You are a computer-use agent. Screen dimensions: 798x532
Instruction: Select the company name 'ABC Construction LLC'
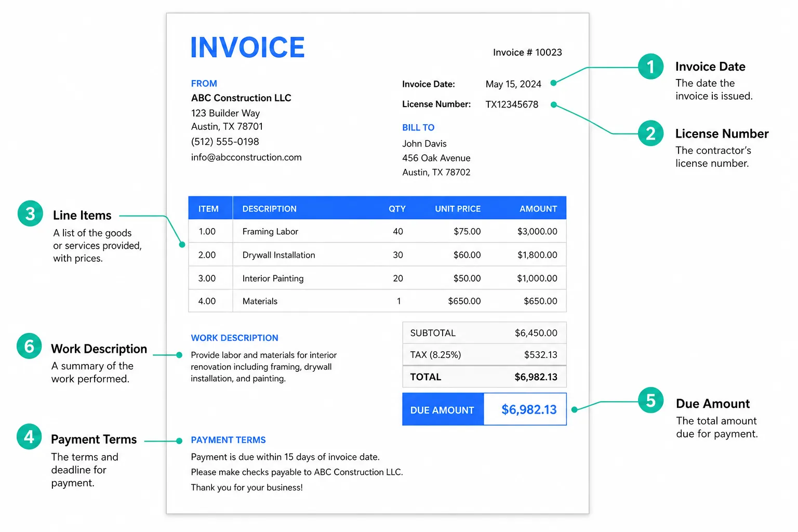click(241, 98)
